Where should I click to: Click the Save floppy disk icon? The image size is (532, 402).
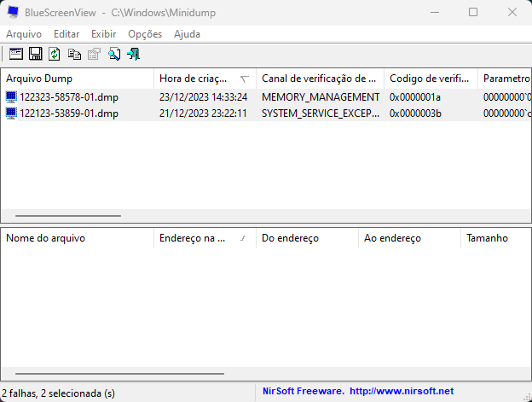(35, 54)
